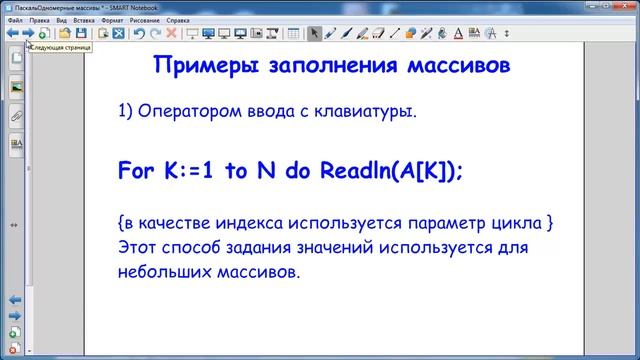Undo the last action

point(140,33)
